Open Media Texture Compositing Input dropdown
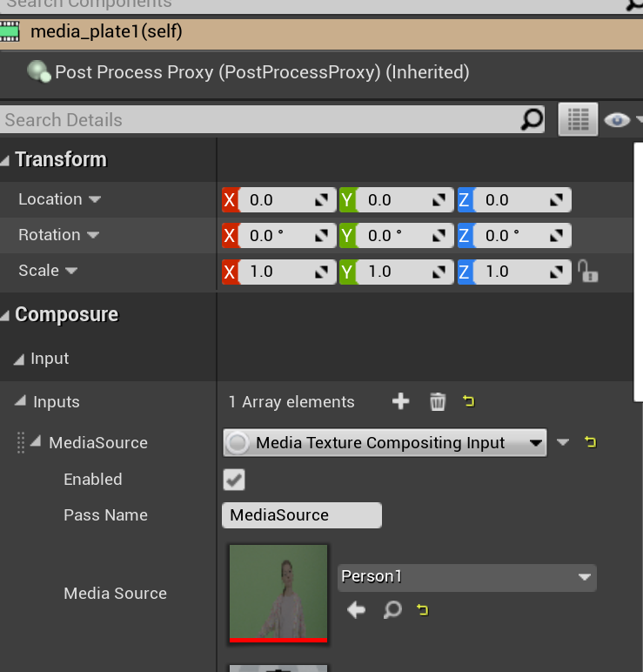Image resolution: width=643 pixels, height=672 pixels. click(x=385, y=443)
